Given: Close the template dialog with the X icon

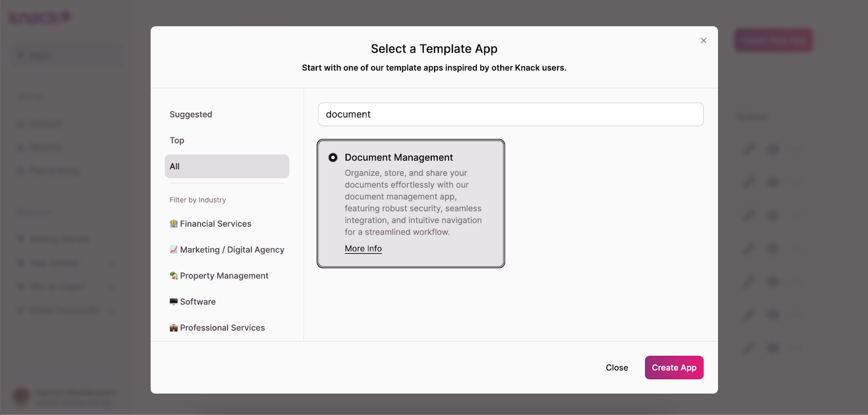Looking at the screenshot, I should [x=703, y=41].
